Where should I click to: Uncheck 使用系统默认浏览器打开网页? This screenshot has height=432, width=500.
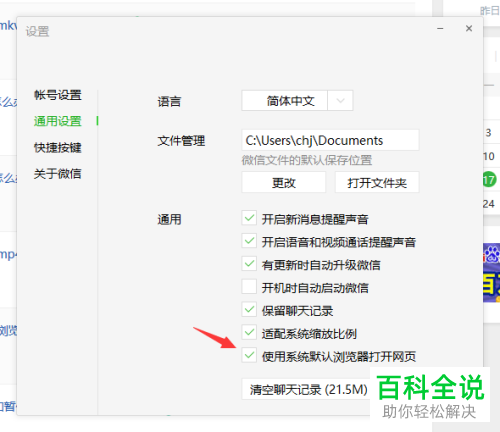249,355
